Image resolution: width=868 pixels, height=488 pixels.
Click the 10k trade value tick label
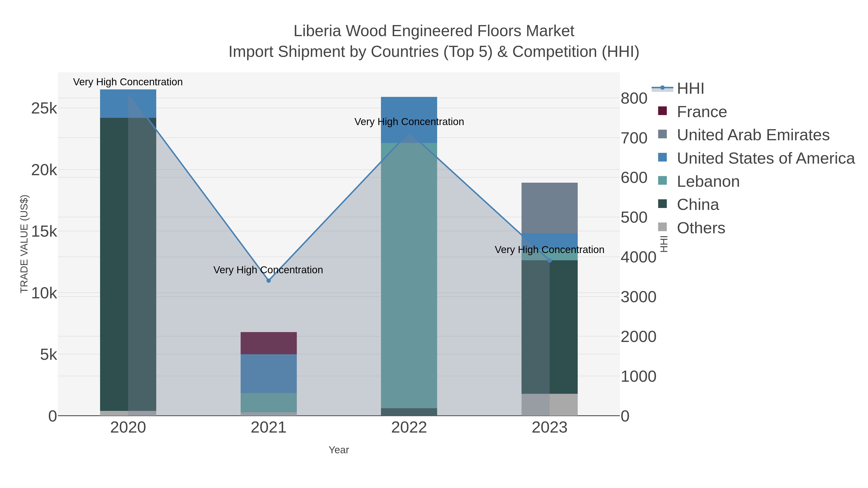coord(44,293)
